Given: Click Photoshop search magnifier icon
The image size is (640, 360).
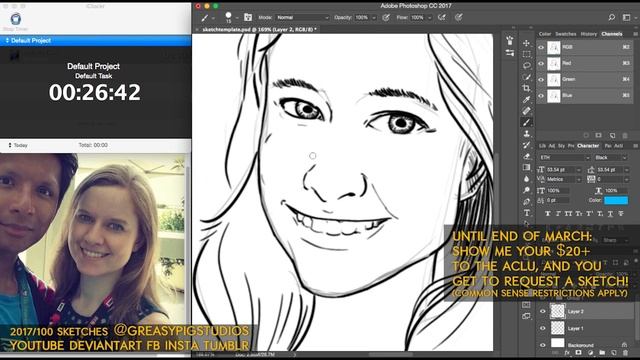Looking at the screenshot, I should coord(611,18).
